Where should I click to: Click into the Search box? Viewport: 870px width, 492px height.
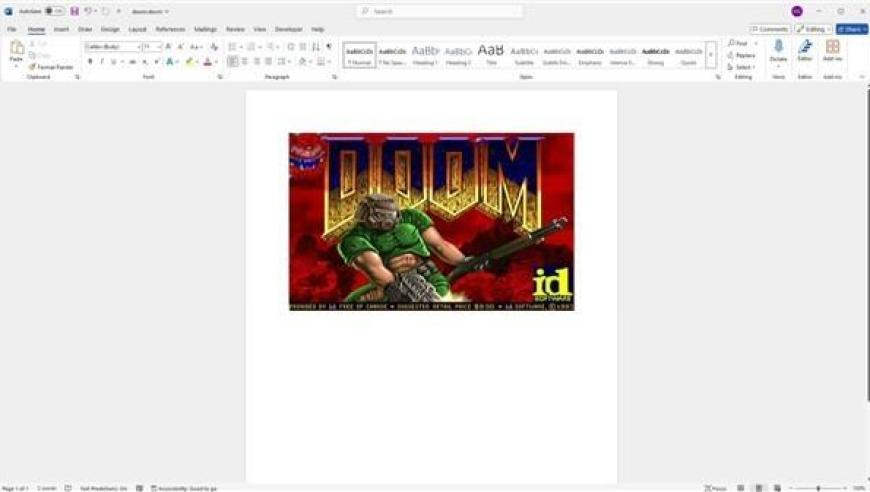[439, 11]
